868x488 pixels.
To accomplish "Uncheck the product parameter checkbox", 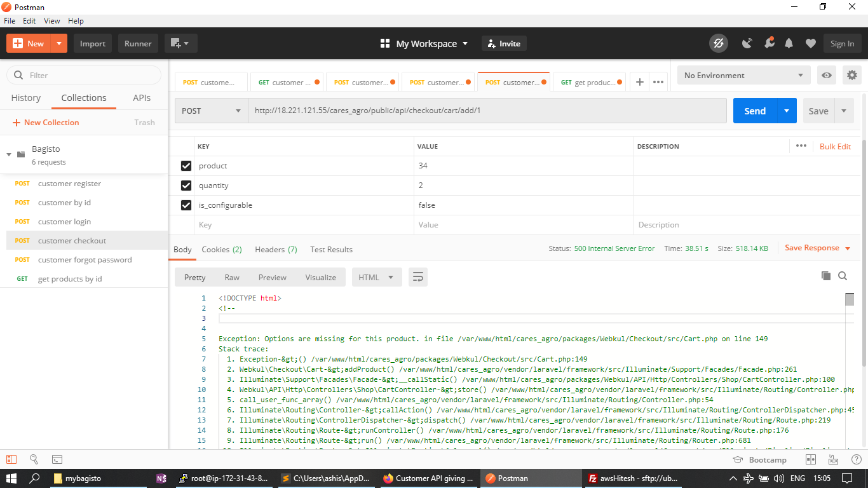I will pos(186,166).
